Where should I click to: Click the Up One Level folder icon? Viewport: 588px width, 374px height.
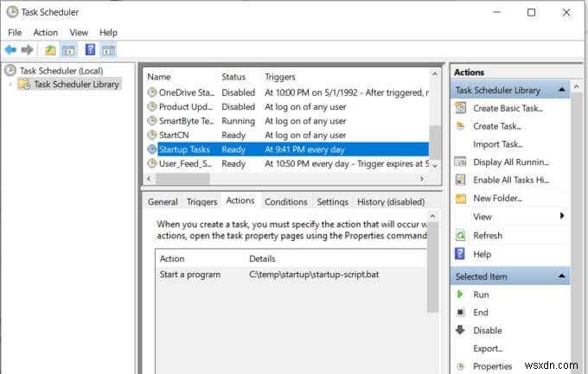50,50
